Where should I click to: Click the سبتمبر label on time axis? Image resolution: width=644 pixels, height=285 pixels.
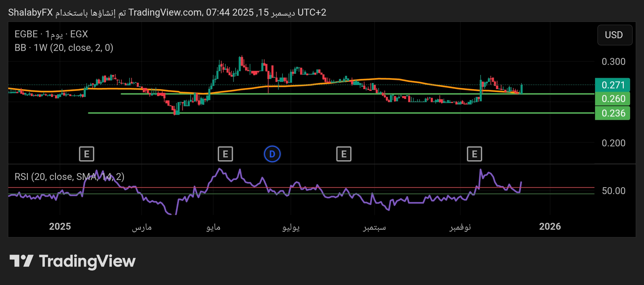pos(374,227)
